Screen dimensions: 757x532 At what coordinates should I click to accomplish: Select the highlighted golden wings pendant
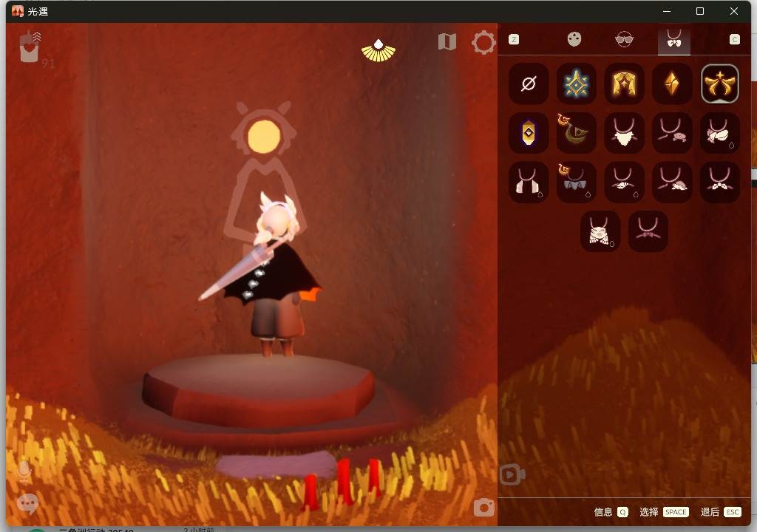point(719,84)
